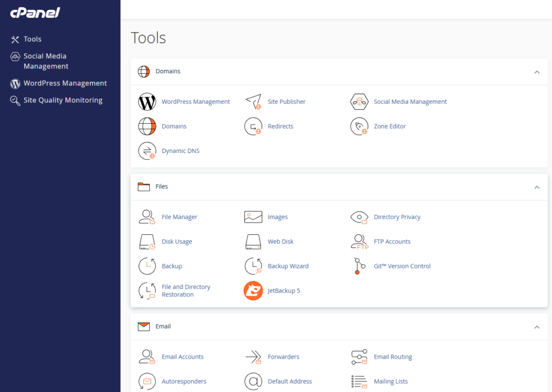Collapse the Email section
552x392 pixels.
(x=537, y=327)
